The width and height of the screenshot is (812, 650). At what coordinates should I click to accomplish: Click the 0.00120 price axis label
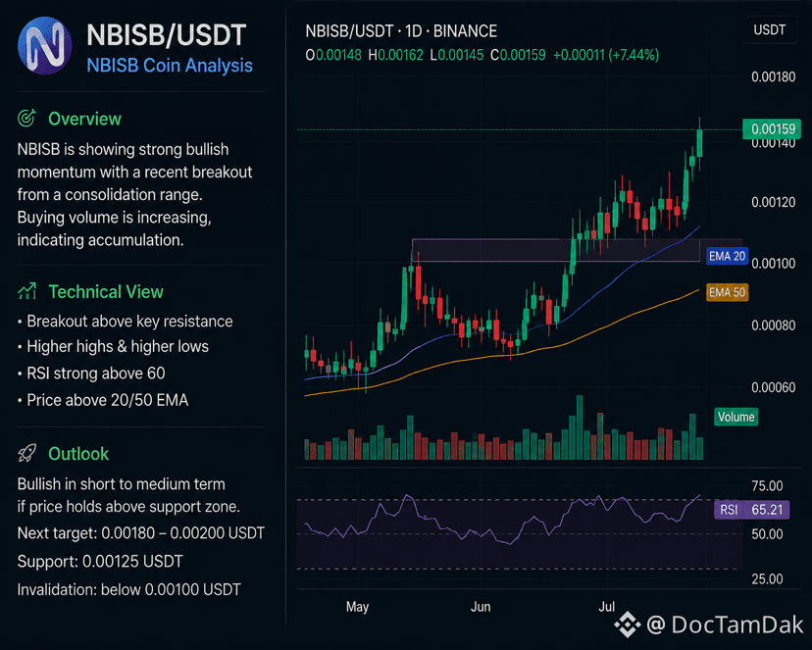click(773, 202)
